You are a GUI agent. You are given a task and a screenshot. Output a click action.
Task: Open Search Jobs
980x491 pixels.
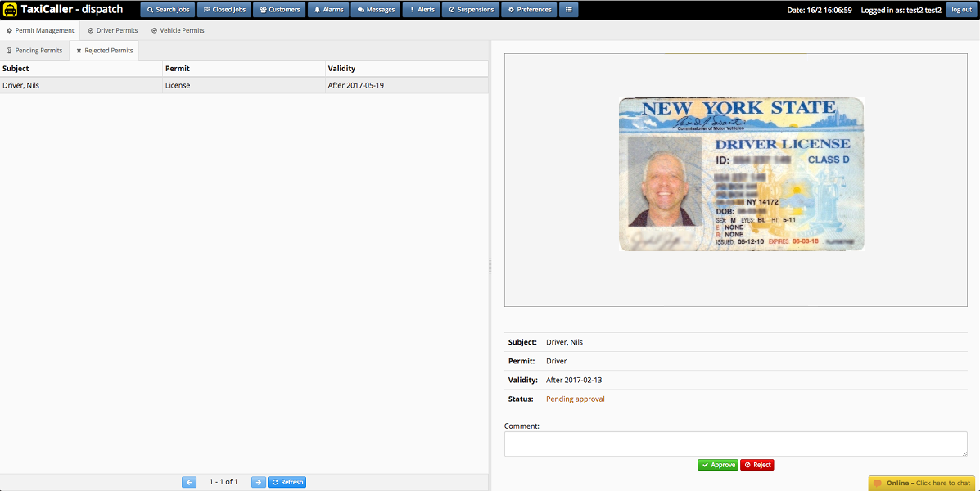(168, 10)
